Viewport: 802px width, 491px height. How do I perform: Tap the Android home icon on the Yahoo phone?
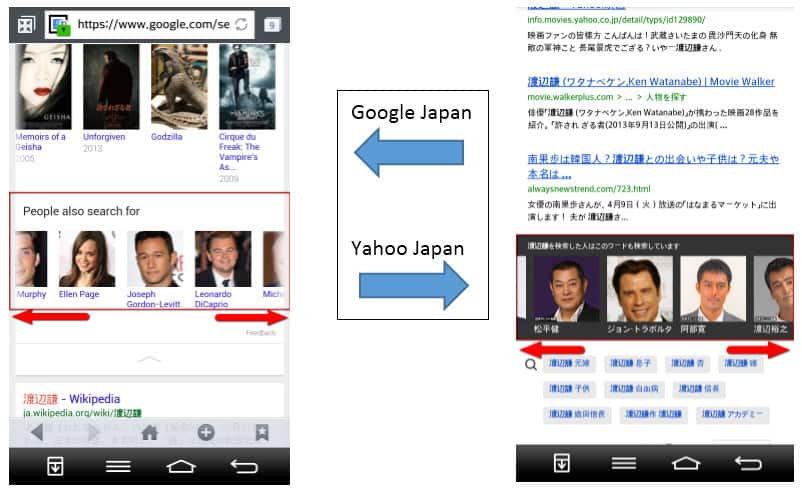tap(686, 463)
